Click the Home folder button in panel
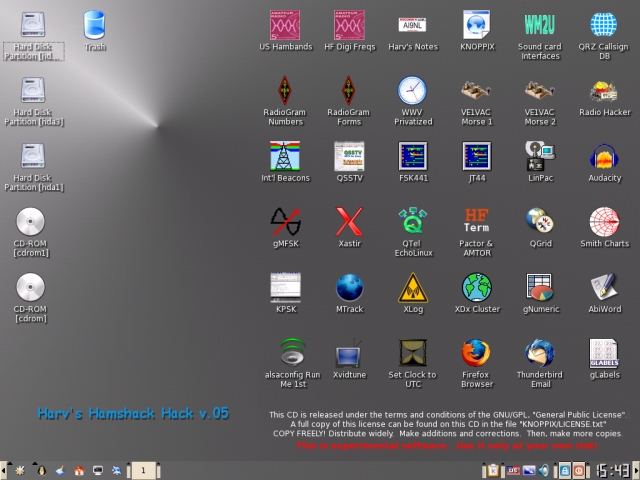 (79, 471)
